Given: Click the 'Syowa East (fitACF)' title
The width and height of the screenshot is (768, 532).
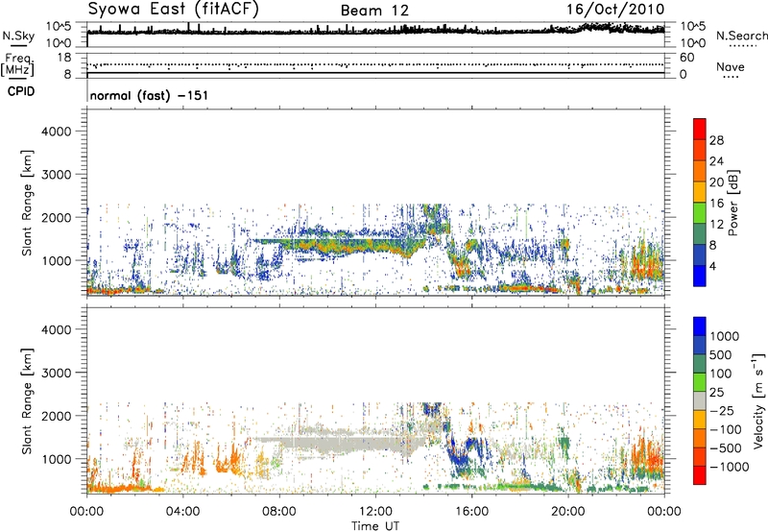Looking at the screenshot, I should pos(173,9).
